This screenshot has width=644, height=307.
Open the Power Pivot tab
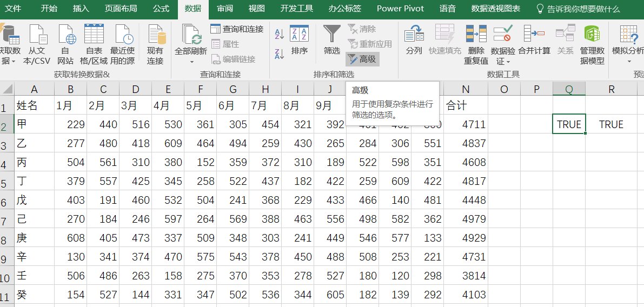point(401,8)
